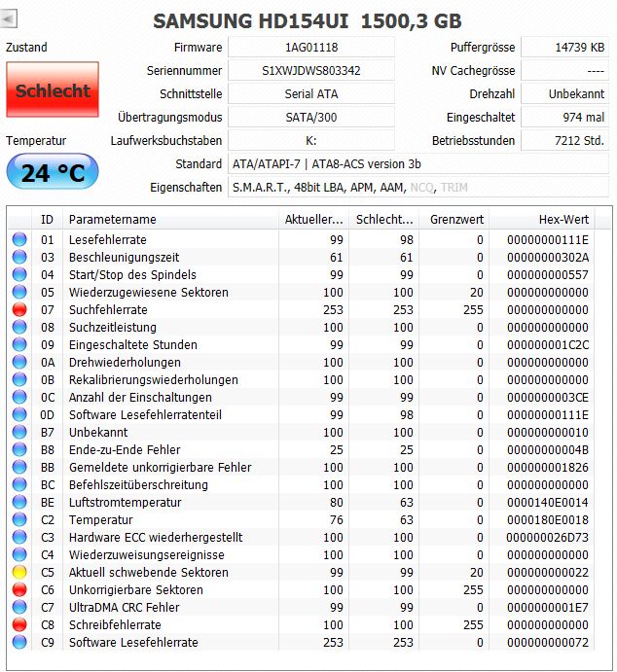The height and width of the screenshot is (672, 617).
Task: Click the status icon for Eingeschaltete Stunden
Action: tap(19, 344)
